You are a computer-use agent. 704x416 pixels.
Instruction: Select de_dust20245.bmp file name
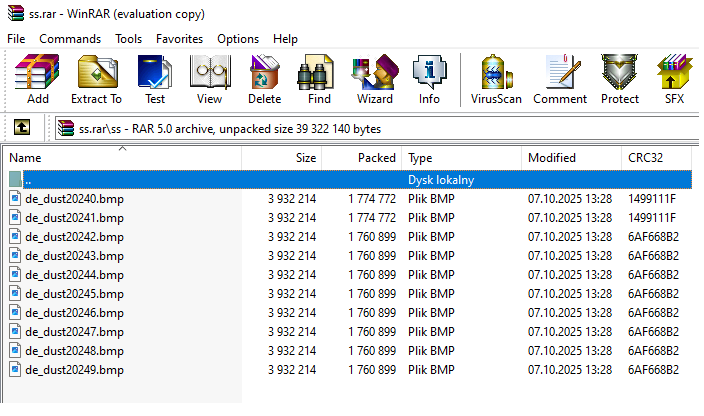tap(75, 293)
